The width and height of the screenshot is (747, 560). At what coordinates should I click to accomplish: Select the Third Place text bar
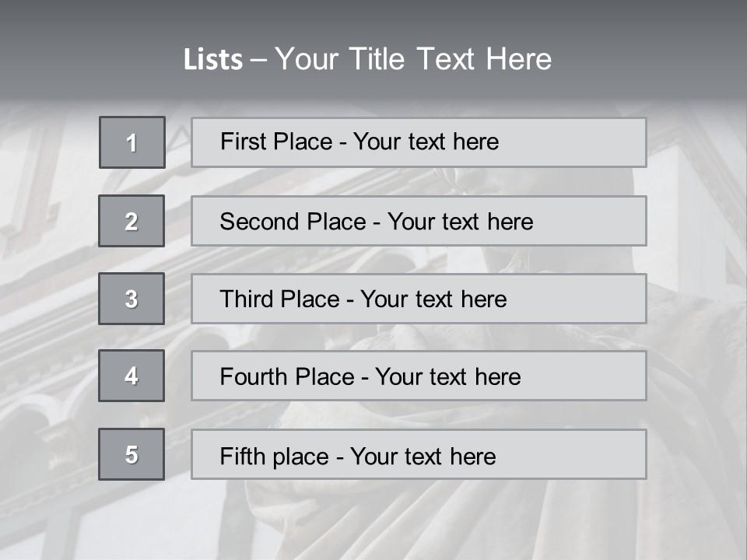coord(419,299)
